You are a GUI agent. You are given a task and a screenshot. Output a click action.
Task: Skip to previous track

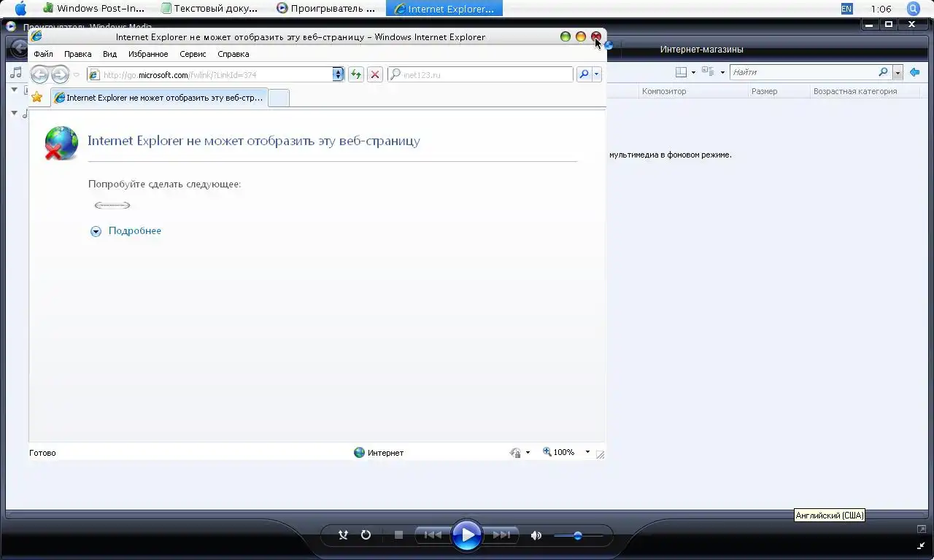pyautogui.click(x=433, y=535)
